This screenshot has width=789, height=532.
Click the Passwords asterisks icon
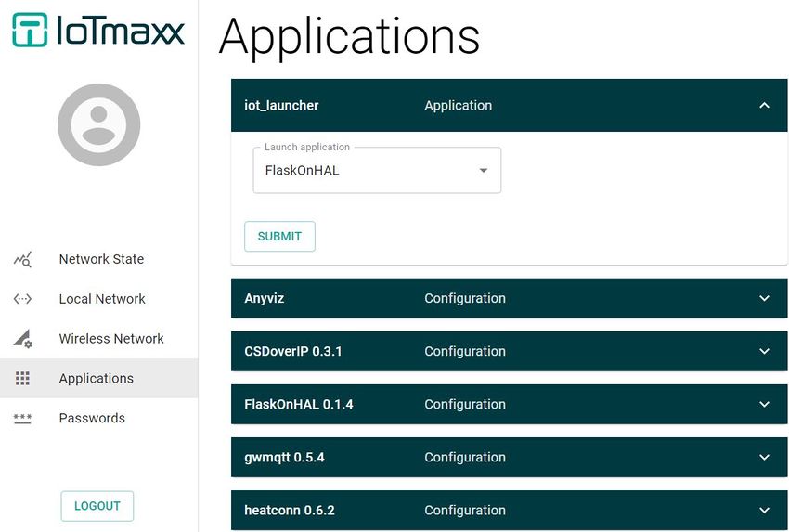click(22, 418)
